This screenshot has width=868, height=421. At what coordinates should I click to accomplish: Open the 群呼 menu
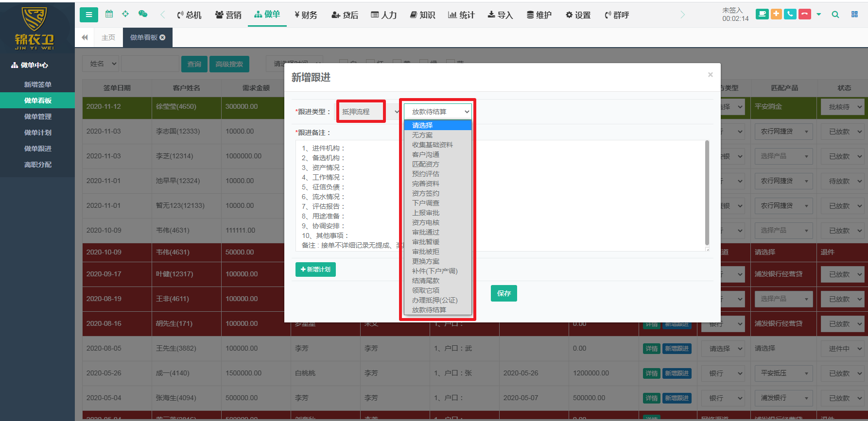[x=617, y=15]
